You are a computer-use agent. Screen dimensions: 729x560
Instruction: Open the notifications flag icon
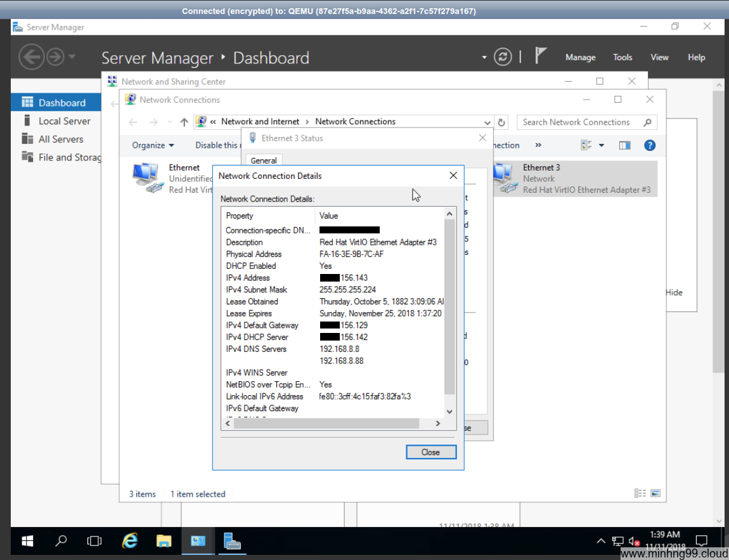540,56
